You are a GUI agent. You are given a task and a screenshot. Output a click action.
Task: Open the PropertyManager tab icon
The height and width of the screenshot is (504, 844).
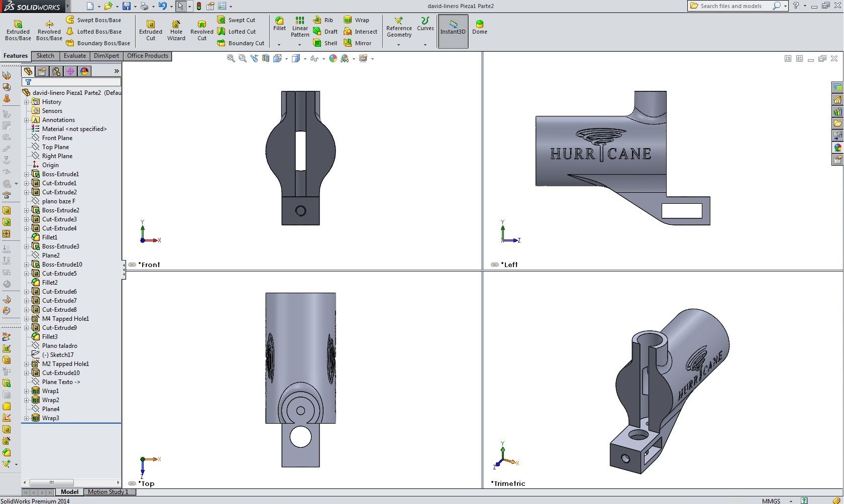pos(42,71)
